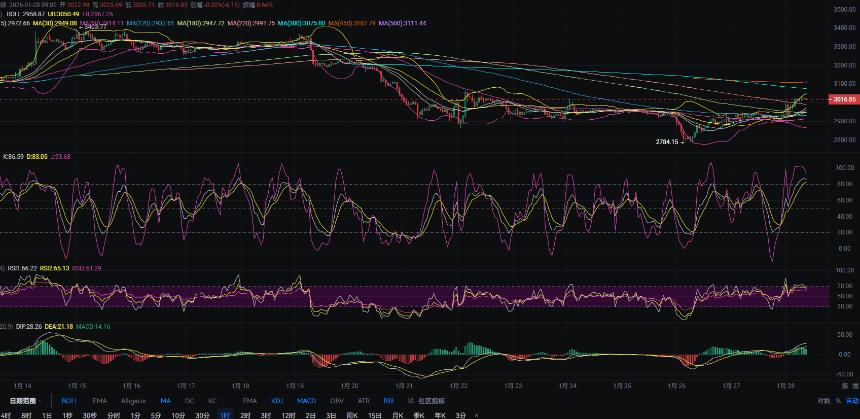Viewport: 860px width, 419px height.
Task: Toggle the MA indicator
Action: tap(166, 401)
